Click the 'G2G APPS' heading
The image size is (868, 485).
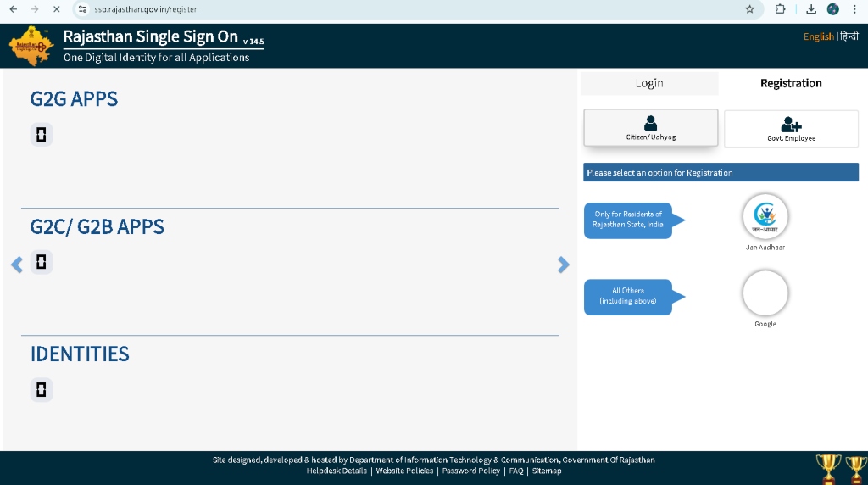(74, 99)
